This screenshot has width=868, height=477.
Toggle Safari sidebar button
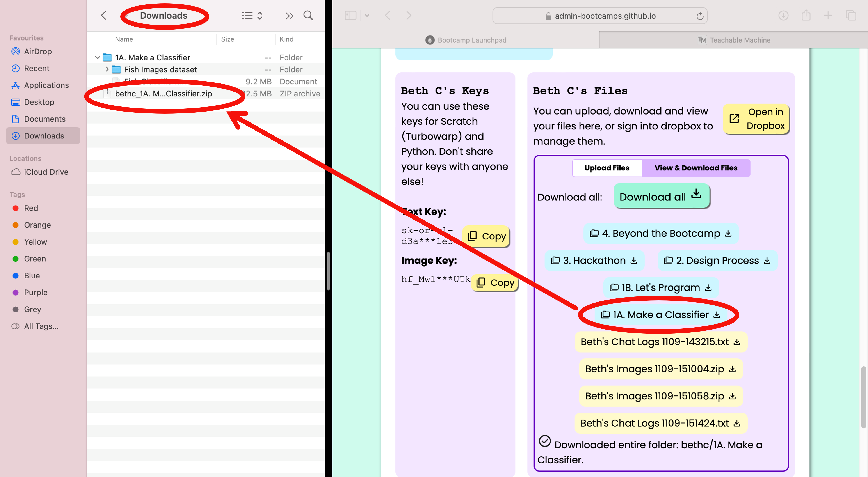(x=350, y=16)
